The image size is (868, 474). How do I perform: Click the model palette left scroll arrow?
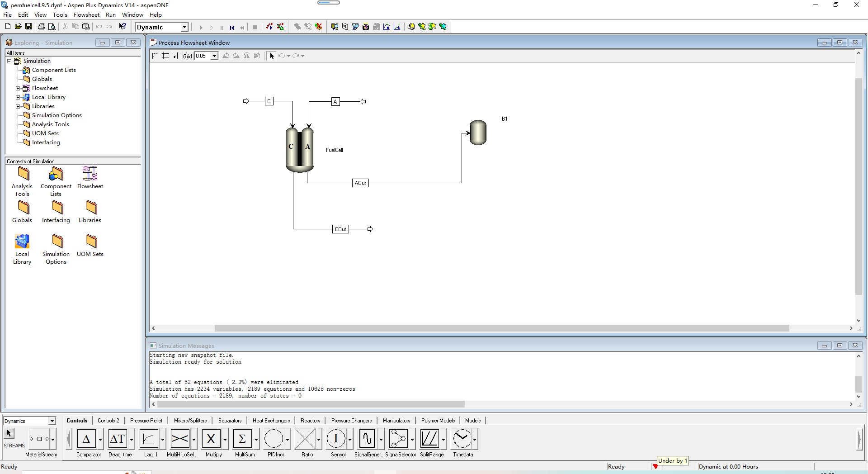[x=69, y=439]
